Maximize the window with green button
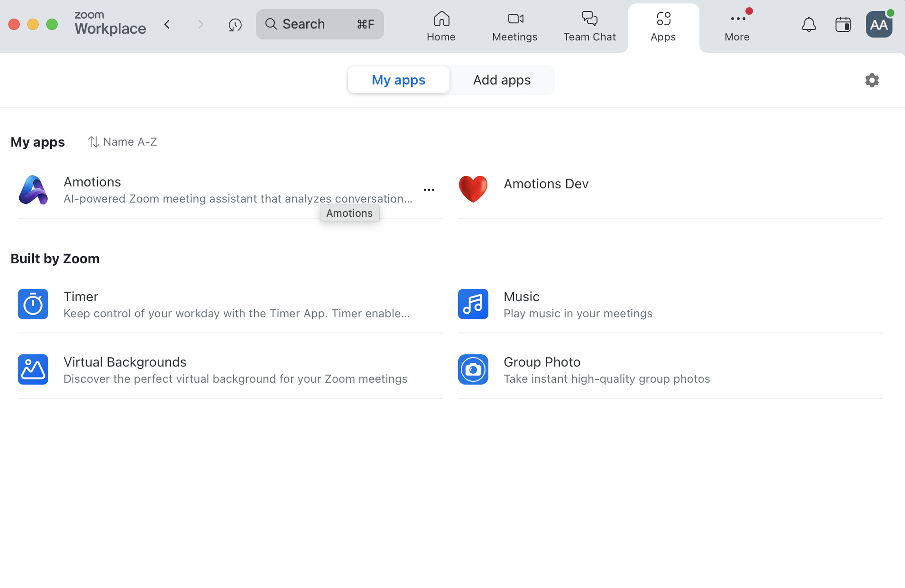The image size is (905, 588). (x=52, y=24)
